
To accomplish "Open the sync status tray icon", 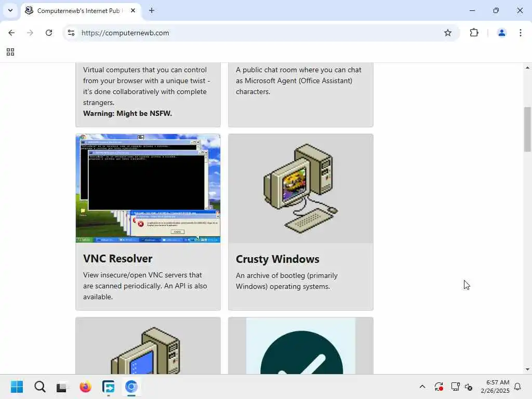I will tap(438, 387).
